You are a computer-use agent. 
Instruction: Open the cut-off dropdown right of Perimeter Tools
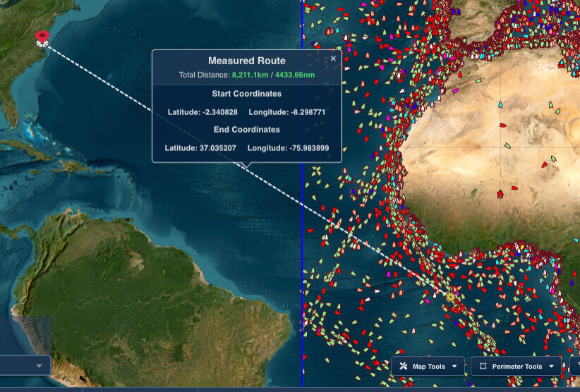click(575, 367)
